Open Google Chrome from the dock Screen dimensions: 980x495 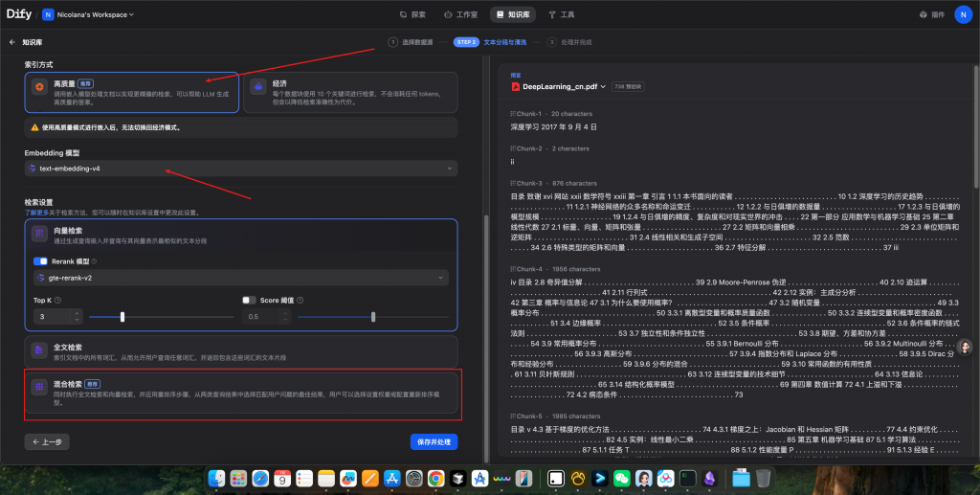435,477
